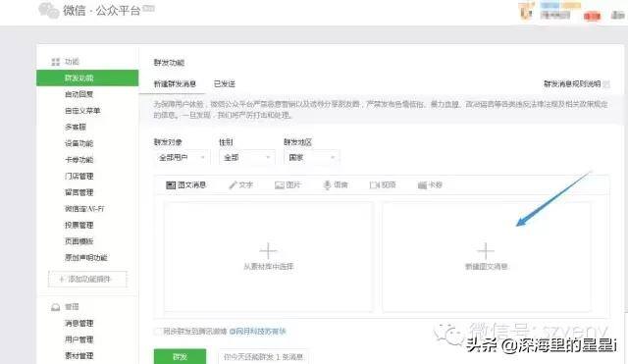Click the 添加功能插件 button

[x=87, y=279]
